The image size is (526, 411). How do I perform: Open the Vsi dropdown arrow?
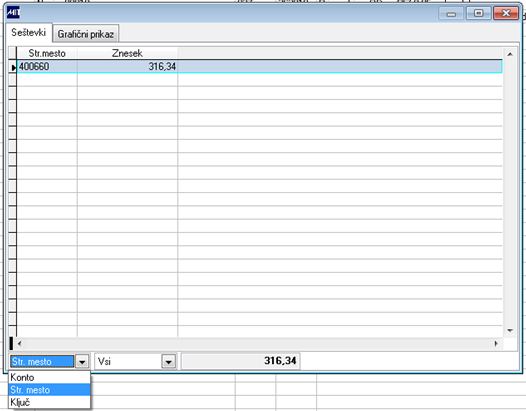tap(169, 362)
